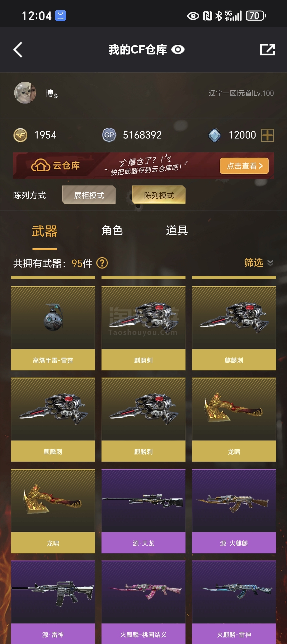
Task: Show weapon count help question mark
Action: click(102, 263)
